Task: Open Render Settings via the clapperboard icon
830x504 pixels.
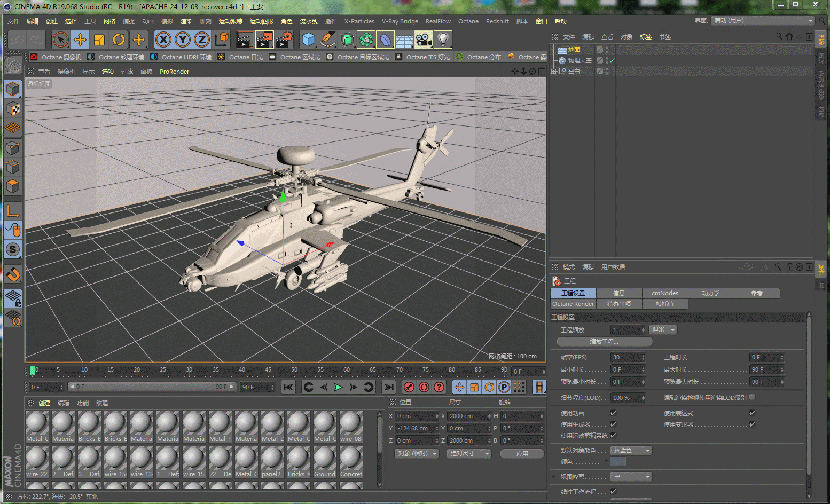Action: pyautogui.click(x=285, y=39)
